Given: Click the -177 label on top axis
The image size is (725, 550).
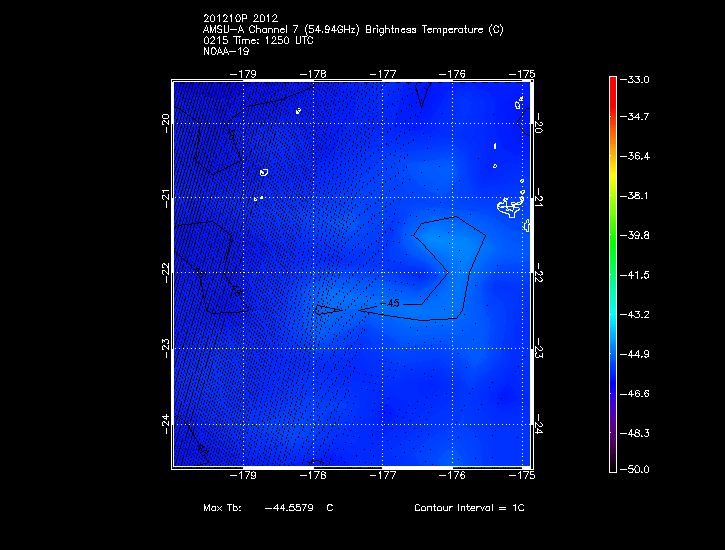Looking at the screenshot, I should (x=384, y=73).
